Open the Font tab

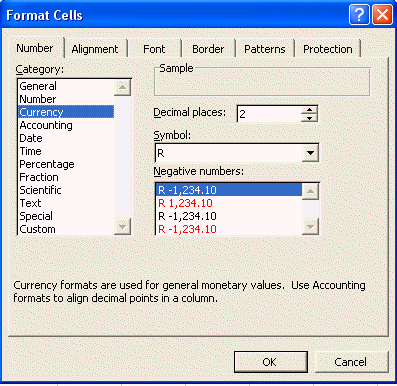click(154, 49)
